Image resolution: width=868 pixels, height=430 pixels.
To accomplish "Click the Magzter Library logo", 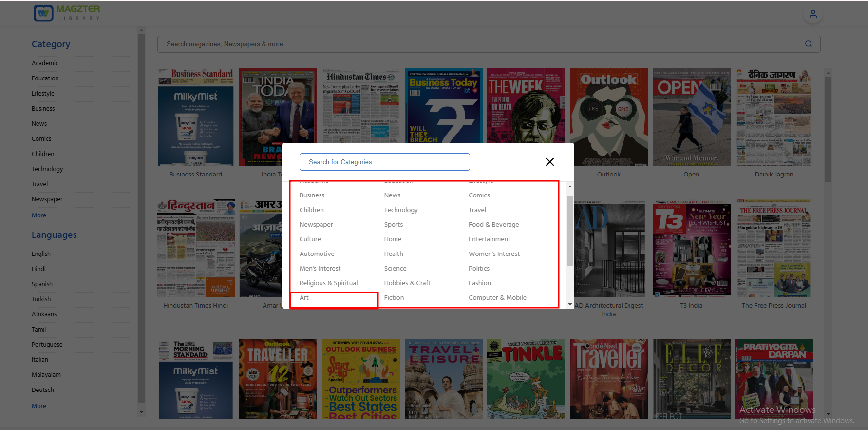I will click(67, 13).
